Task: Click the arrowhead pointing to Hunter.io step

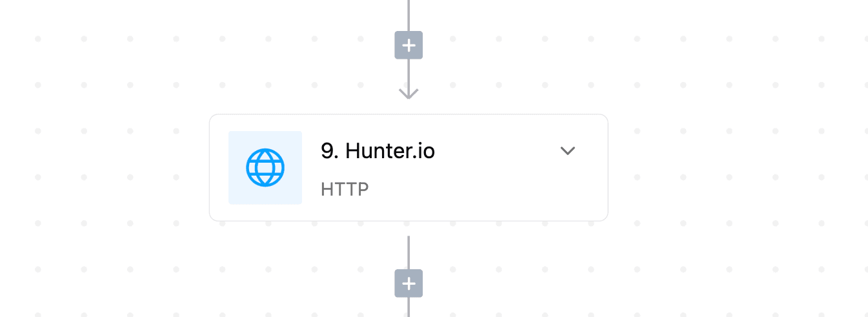Action: pos(409,94)
